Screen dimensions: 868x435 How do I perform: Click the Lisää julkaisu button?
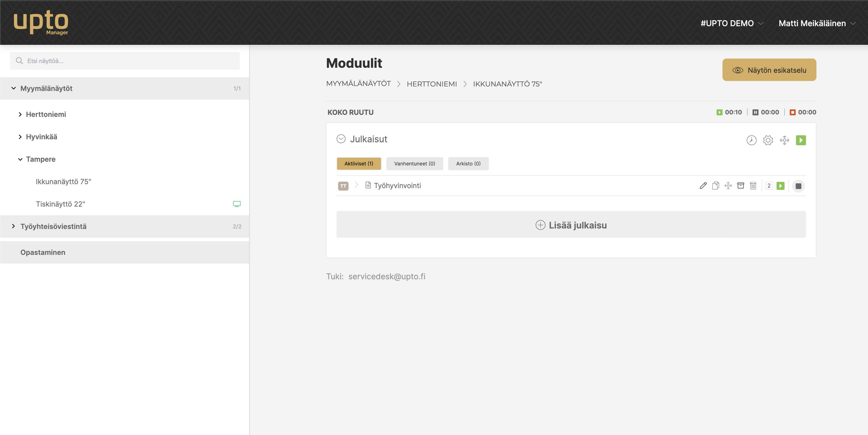click(571, 225)
